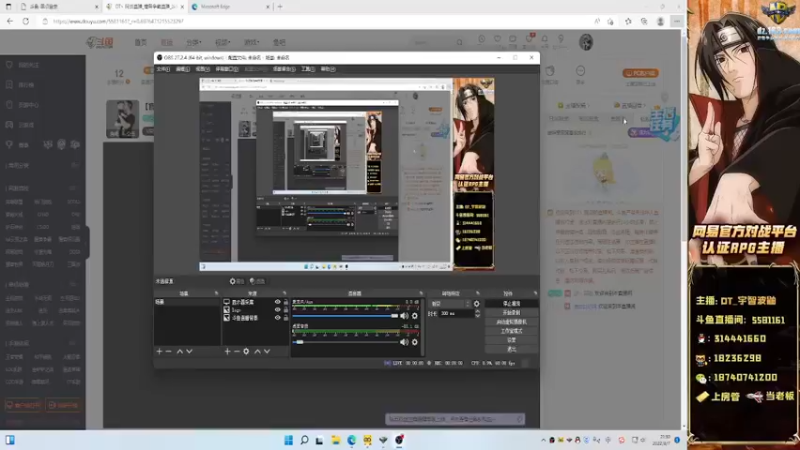Move selected scene down in Scenes panel
The width and height of the screenshot is (800, 450).
click(189, 352)
